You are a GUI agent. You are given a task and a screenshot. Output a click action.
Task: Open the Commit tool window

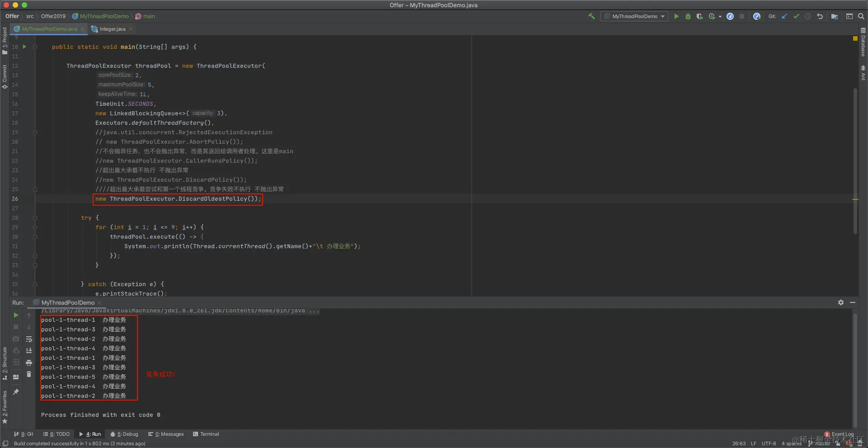point(5,76)
